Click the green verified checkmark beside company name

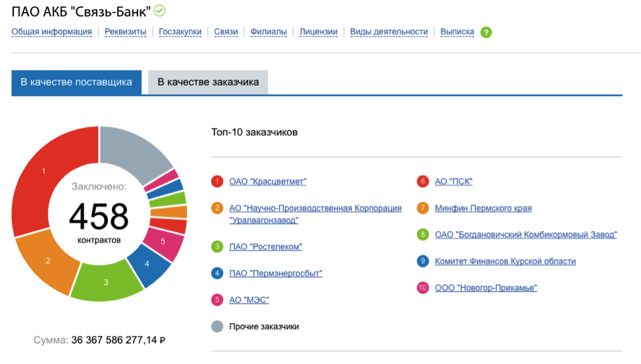point(159,11)
